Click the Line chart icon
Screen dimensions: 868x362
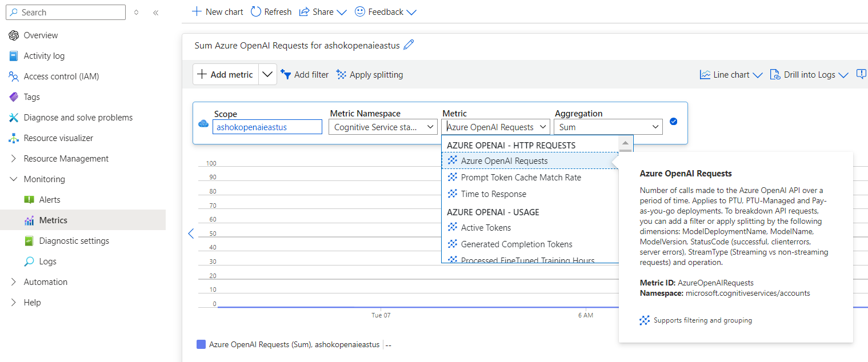pyautogui.click(x=705, y=74)
